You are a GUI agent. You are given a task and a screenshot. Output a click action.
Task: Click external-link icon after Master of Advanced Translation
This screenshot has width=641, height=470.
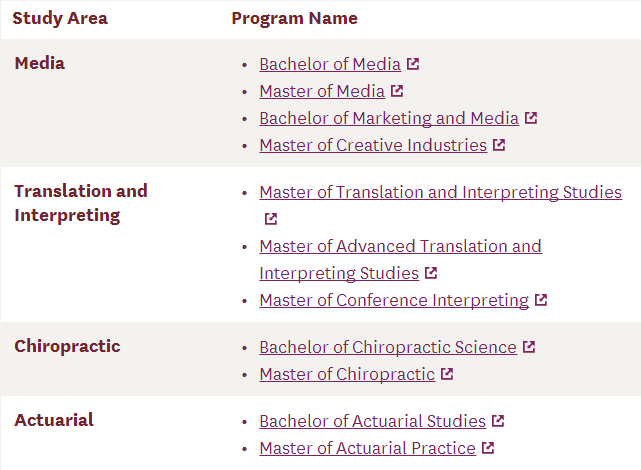[x=430, y=273]
